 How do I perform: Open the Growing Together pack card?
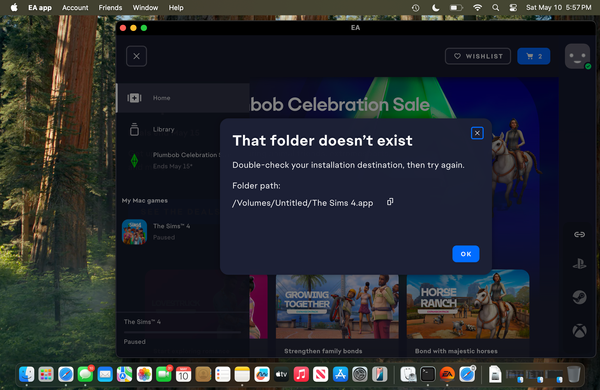(337, 314)
